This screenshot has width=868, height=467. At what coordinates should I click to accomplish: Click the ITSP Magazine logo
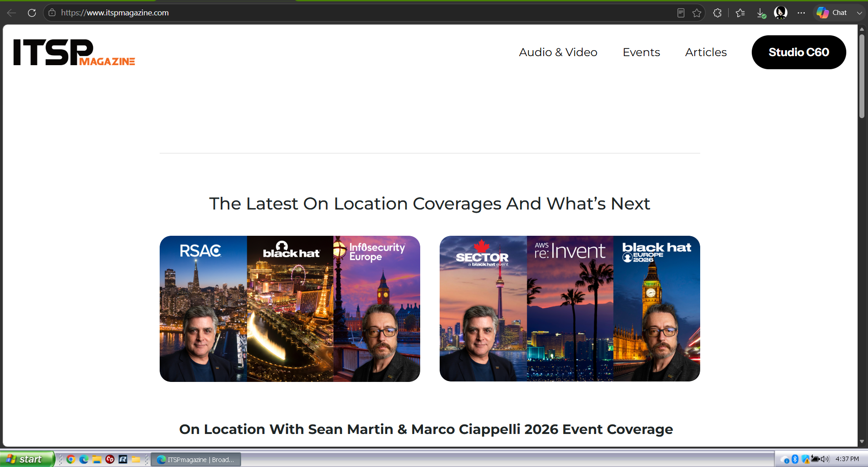pos(74,52)
